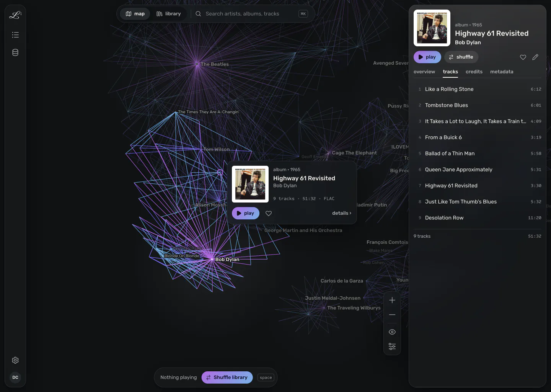The height and width of the screenshot is (392, 551).
Task: Click album cover thumbnail in side panel
Action: pos(432,28)
